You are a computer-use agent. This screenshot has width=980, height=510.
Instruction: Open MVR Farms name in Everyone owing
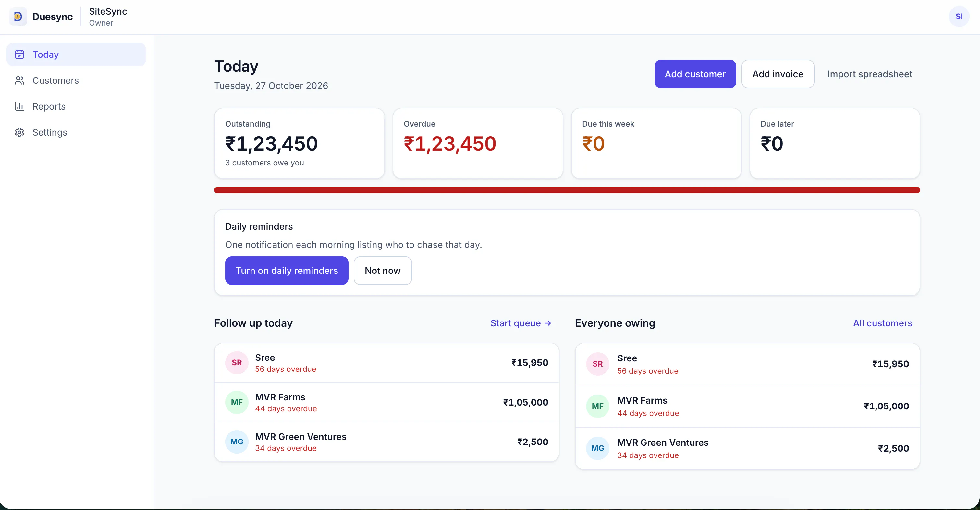click(x=642, y=400)
